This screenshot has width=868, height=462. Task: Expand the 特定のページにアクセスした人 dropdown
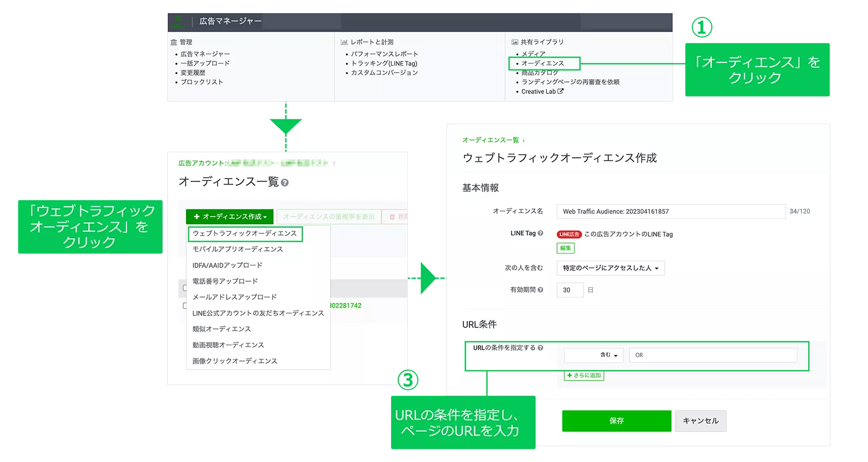(x=610, y=268)
